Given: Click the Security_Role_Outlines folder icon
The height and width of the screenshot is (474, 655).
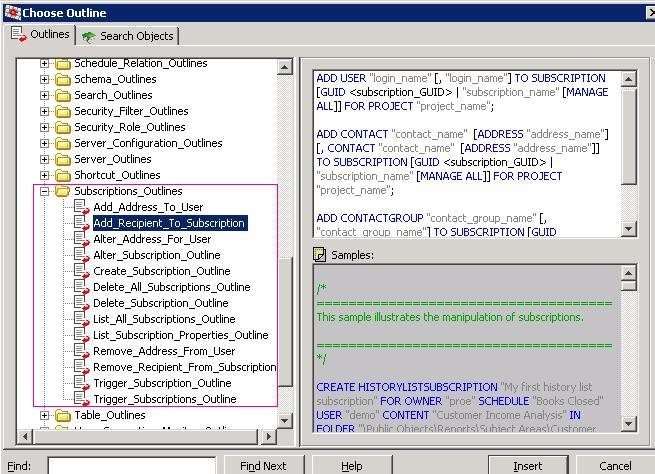Looking at the screenshot, I should 63,127.
